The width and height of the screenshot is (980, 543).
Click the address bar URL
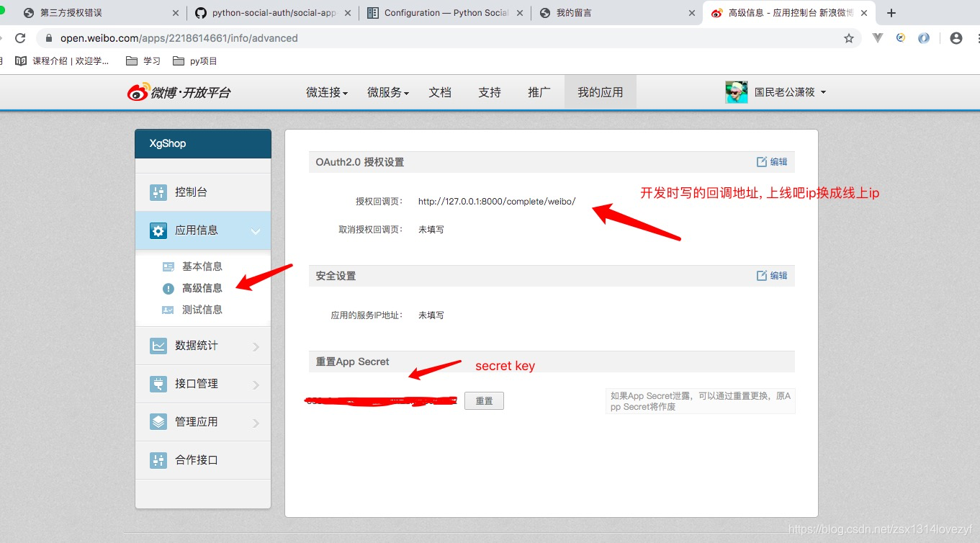[179, 38]
